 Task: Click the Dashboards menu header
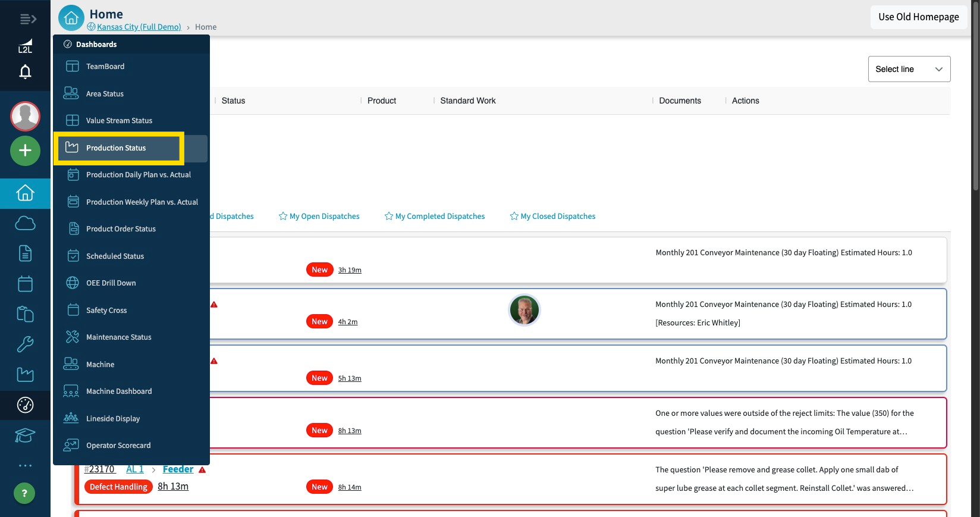click(x=131, y=44)
